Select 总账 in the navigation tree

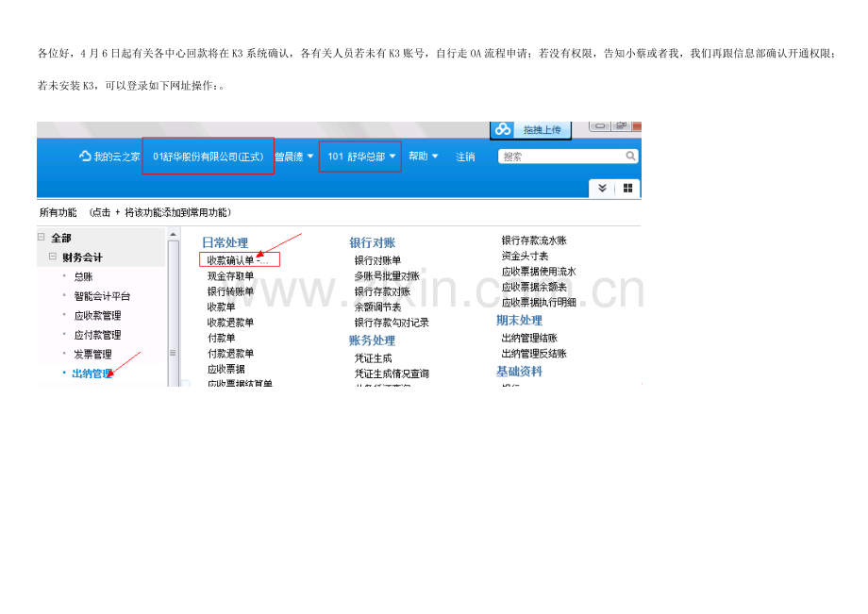click(82, 277)
